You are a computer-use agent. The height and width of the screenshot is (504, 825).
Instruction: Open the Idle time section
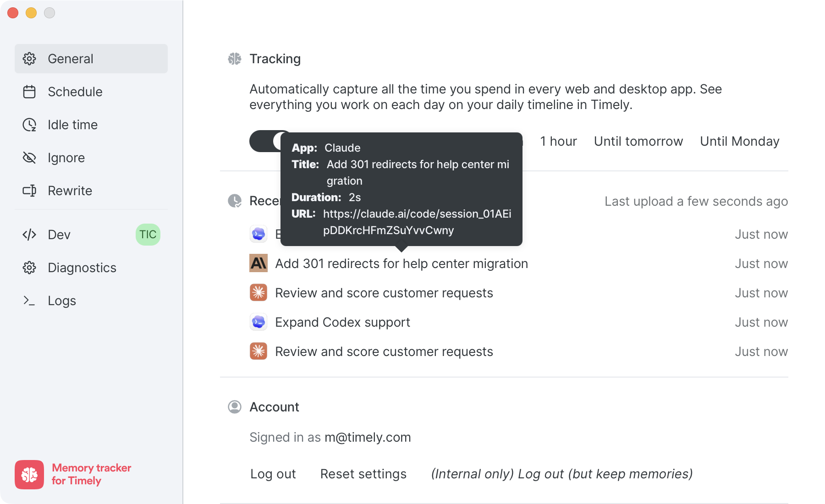click(91, 125)
